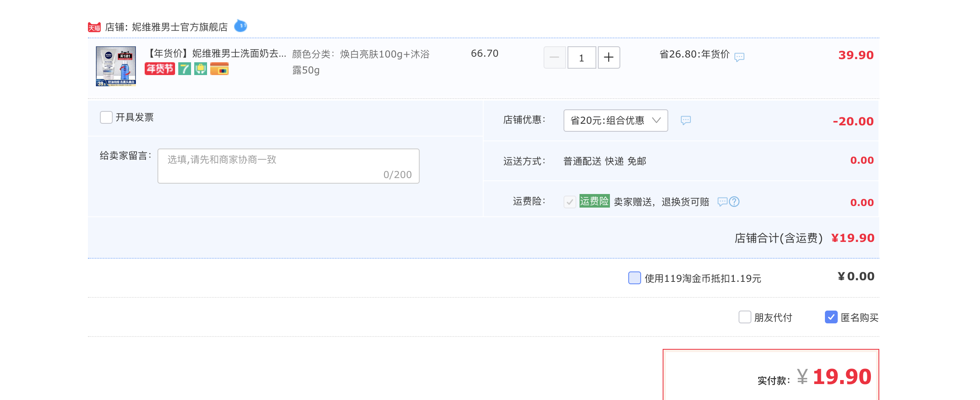Open comment icon beside 省26.80:年货价
This screenshot has height=400, width=980.
click(739, 57)
